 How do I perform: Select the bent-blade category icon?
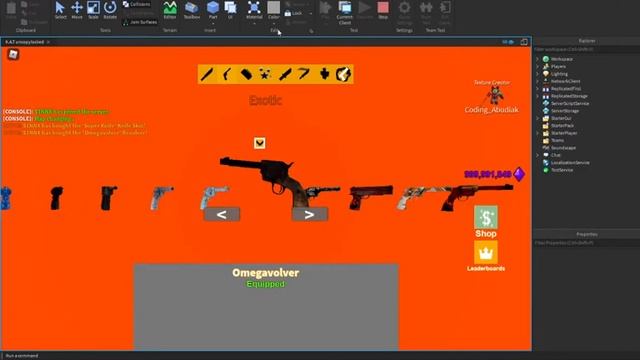coord(304,74)
